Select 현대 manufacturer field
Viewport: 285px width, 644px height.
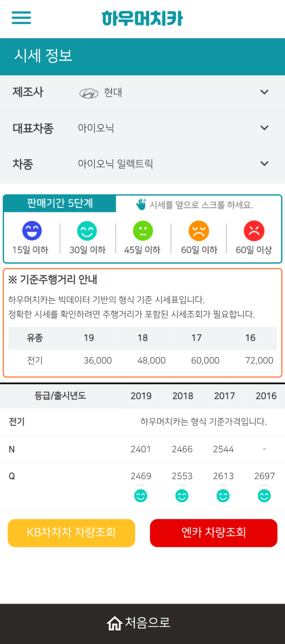pyautogui.click(x=142, y=93)
